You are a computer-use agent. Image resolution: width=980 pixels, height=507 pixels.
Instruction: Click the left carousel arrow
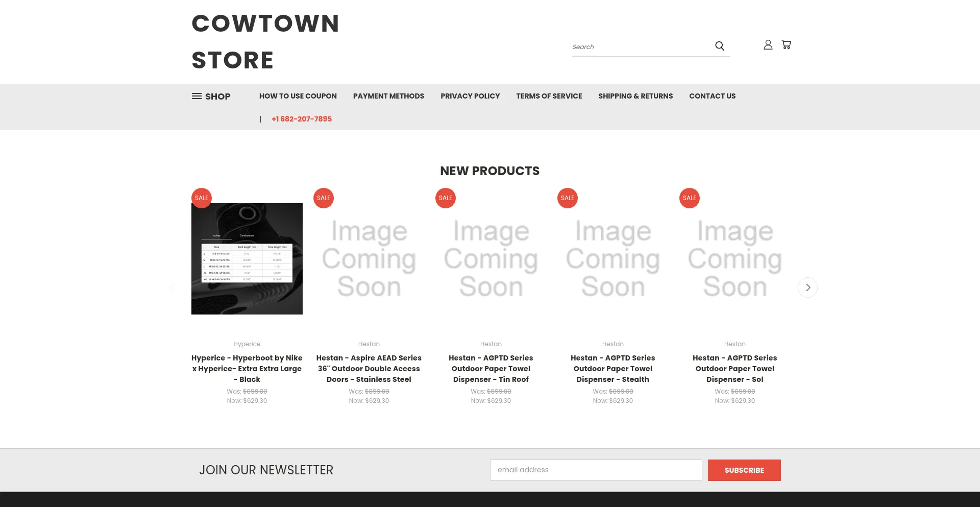[172, 287]
